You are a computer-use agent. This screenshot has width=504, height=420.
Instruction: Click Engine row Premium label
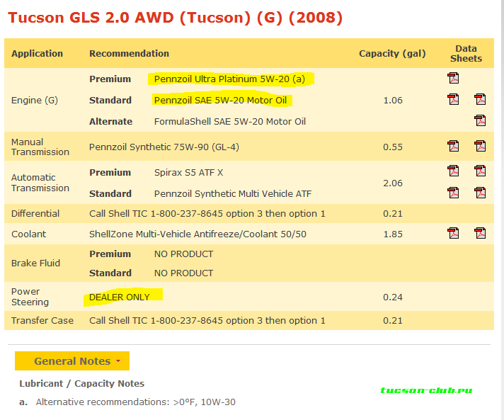[x=110, y=79]
